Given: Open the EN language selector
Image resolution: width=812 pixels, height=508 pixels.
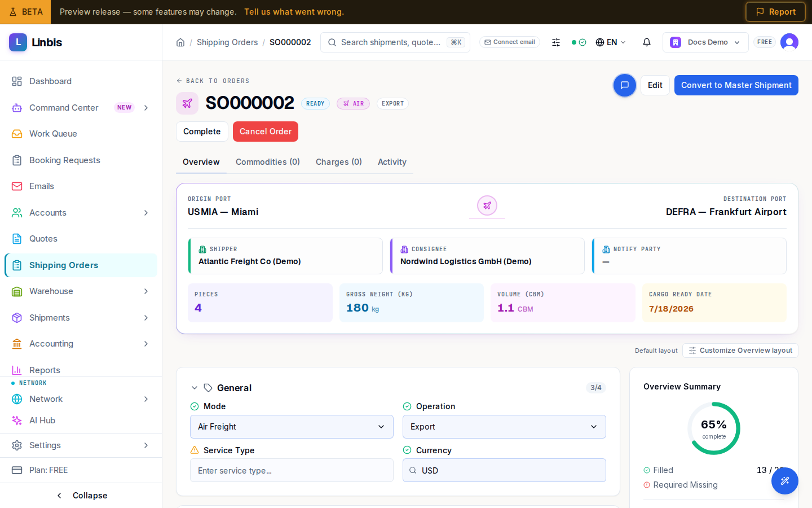Looking at the screenshot, I should pos(611,42).
